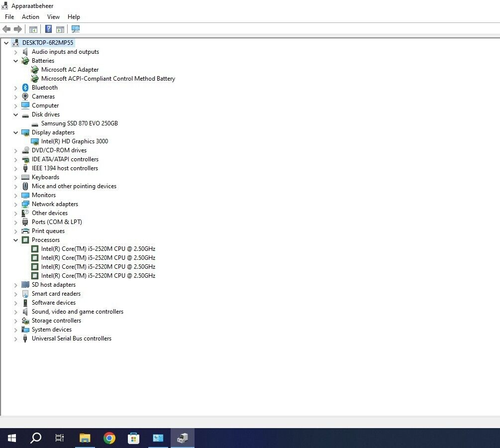
Task: Select the last Intel Core i5-2520M processor entry
Action: (98, 276)
